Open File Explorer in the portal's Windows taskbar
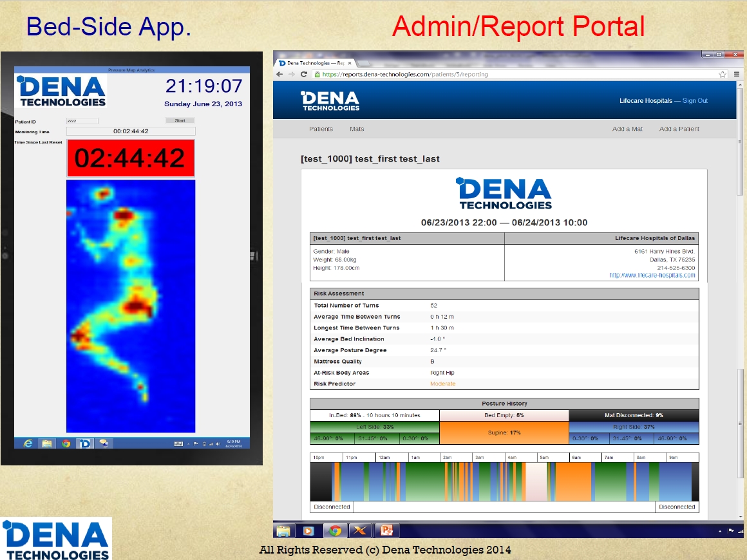Viewport: 747px width, 560px height. 283,530
